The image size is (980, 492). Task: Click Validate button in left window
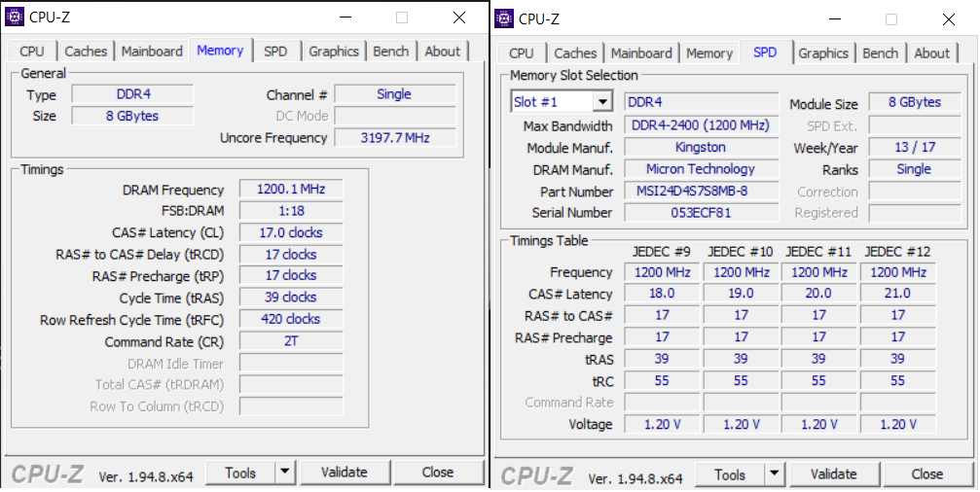pos(345,473)
